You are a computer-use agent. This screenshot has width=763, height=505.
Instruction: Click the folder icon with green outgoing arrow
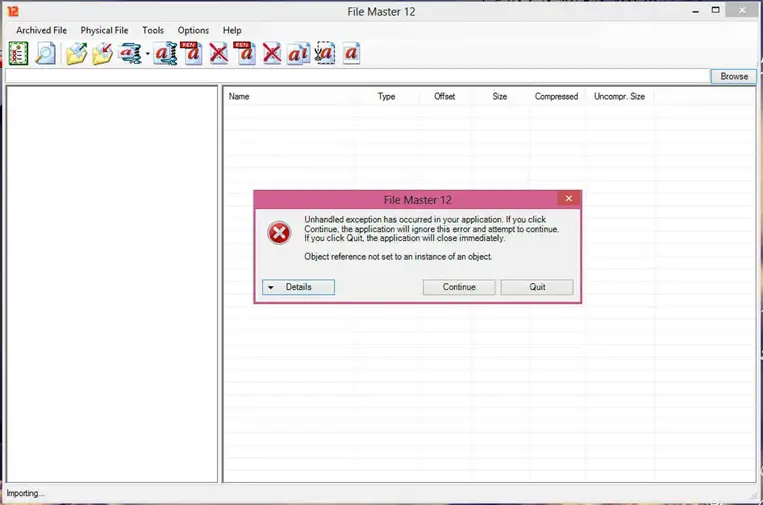click(76, 54)
